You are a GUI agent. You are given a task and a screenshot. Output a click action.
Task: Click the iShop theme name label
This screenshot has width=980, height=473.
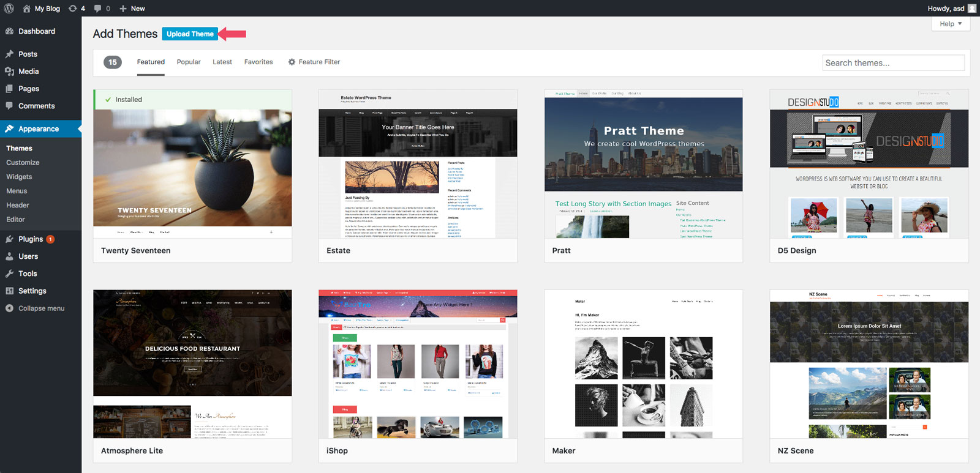click(337, 450)
